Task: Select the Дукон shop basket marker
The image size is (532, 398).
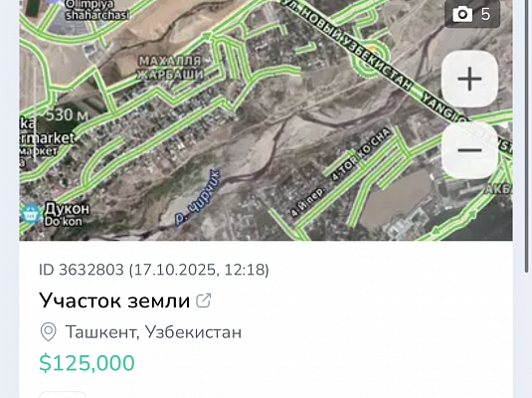Action: [x=30, y=214]
